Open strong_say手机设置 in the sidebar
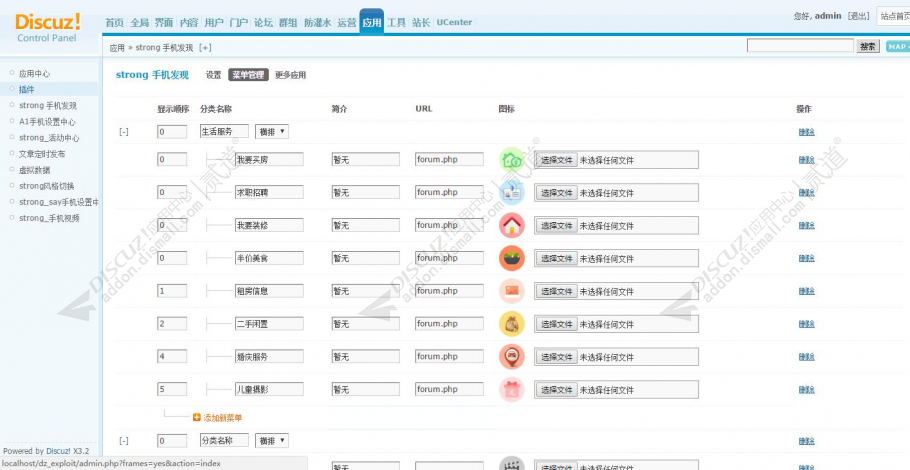The height and width of the screenshot is (470, 910). pos(59,202)
